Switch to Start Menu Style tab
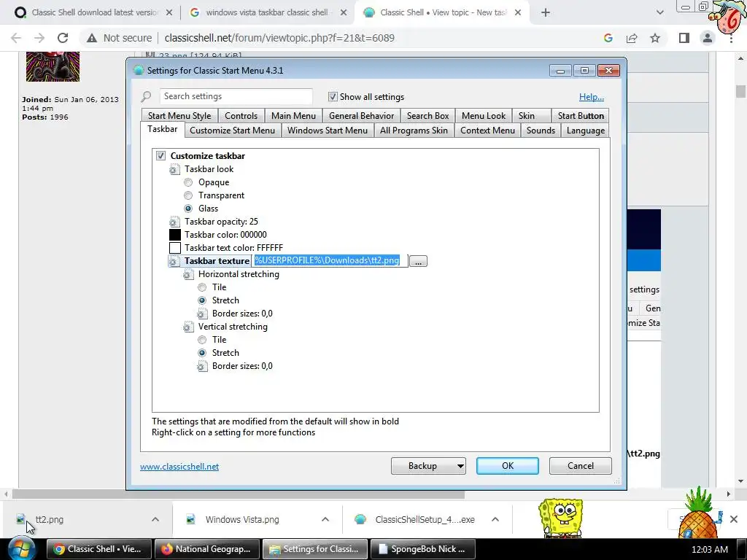Screen dimensions: 747x560 (x=179, y=116)
